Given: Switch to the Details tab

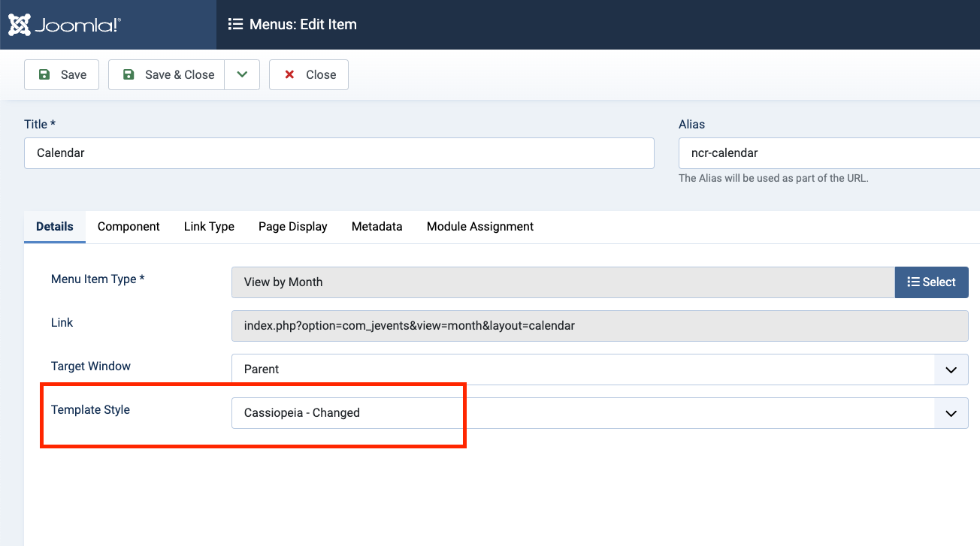Looking at the screenshot, I should tap(55, 227).
